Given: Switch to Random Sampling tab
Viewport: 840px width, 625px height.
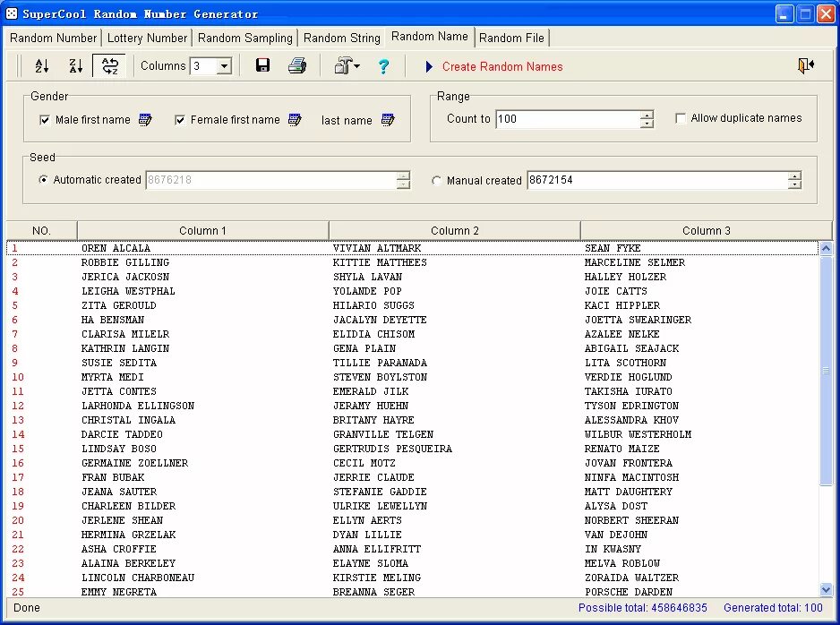Looking at the screenshot, I should click(244, 38).
